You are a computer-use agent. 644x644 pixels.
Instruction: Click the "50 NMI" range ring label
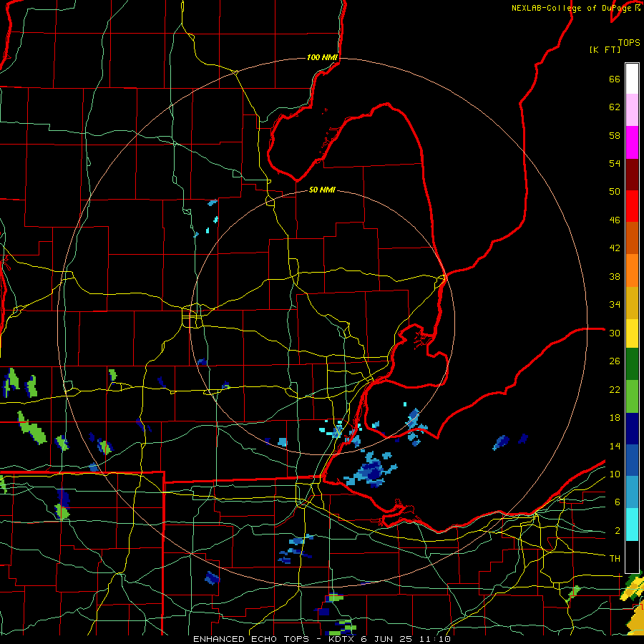tap(322, 190)
